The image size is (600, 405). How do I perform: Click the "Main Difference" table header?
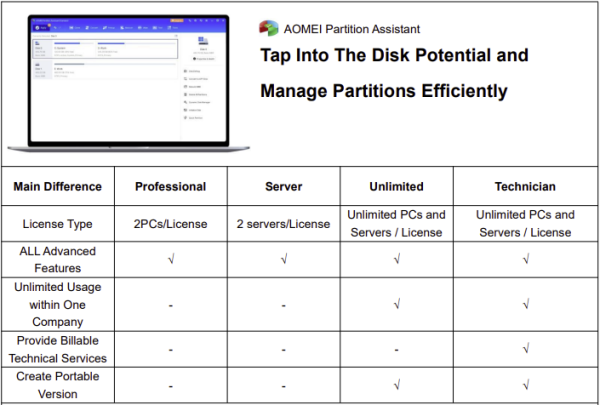pos(58,186)
